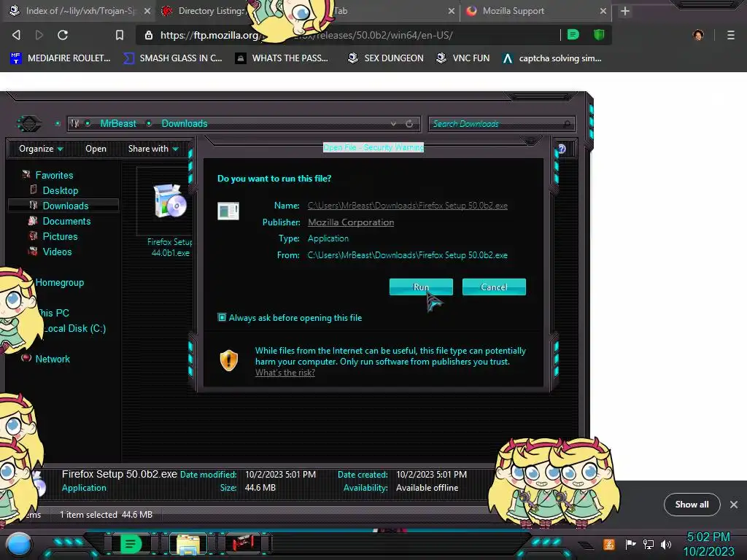The width and height of the screenshot is (747, 560).
Task: Click the network tray icon
Action: click(x=649, y=544)
